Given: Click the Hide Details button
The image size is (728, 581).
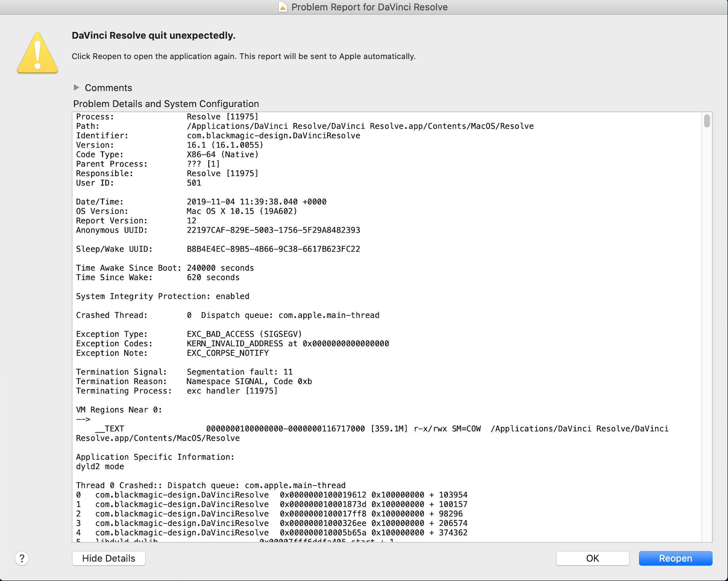Looking at the screenshot, I should coord(109,558).
